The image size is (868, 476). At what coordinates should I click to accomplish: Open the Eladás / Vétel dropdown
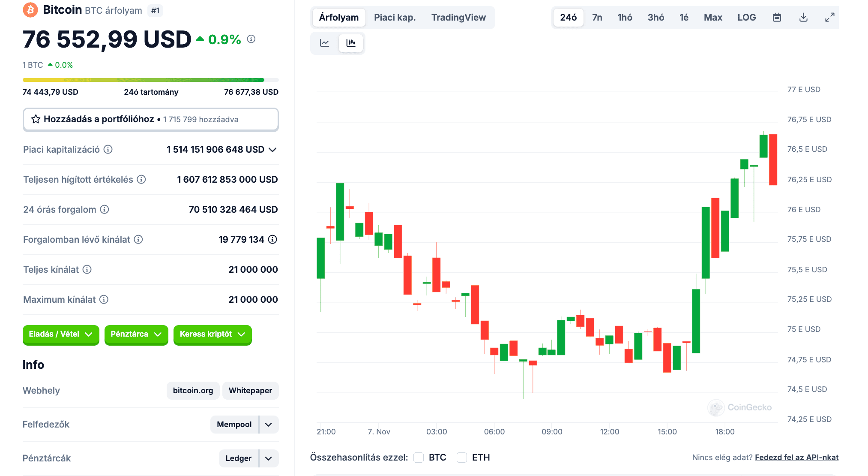click(x=61, y=334)
